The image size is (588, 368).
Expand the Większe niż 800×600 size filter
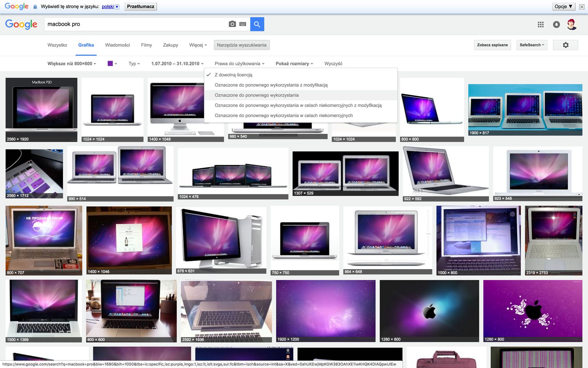tap(72, 64)
